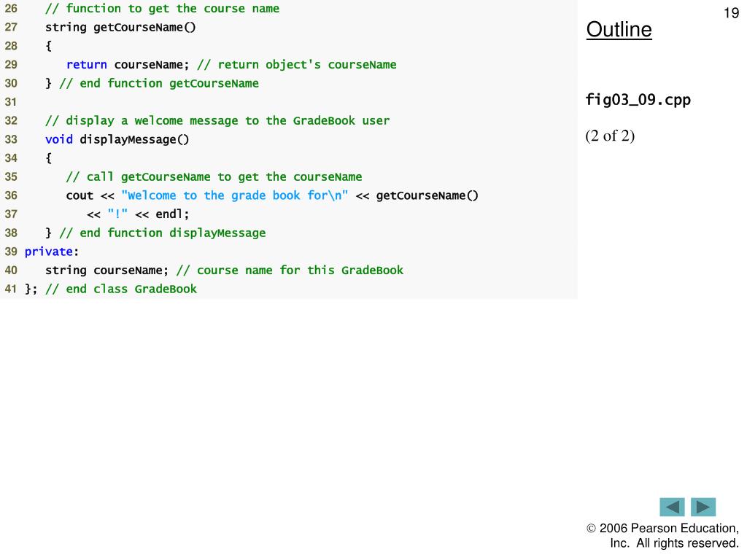
Task: Click line 27 'string getCourseName()'
Action: (x=120, y=28)
